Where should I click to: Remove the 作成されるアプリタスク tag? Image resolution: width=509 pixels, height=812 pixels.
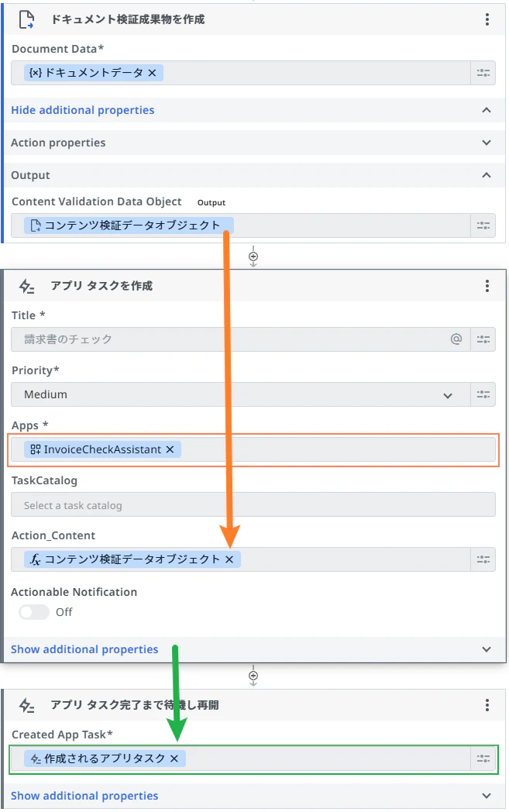click(x=174, y=759)
